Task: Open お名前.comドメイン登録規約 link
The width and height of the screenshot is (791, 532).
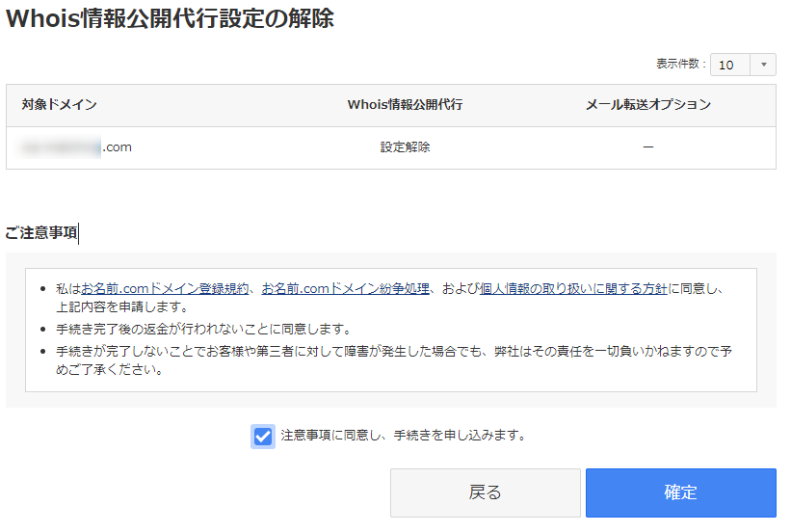Action: pyautogui.click(x=165, y=289)
